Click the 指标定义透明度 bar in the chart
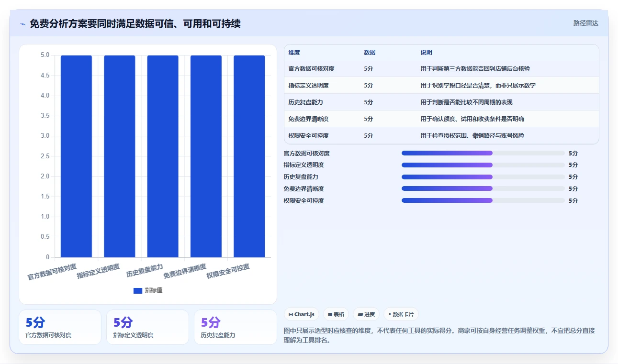The height and width of the screenshot is (364, 618). (x=120, y=156)
